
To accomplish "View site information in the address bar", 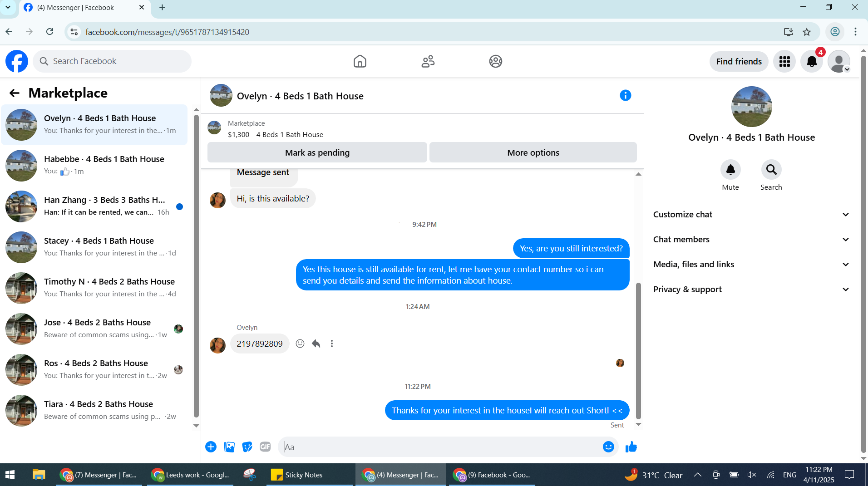I will (x=74, y=32).
